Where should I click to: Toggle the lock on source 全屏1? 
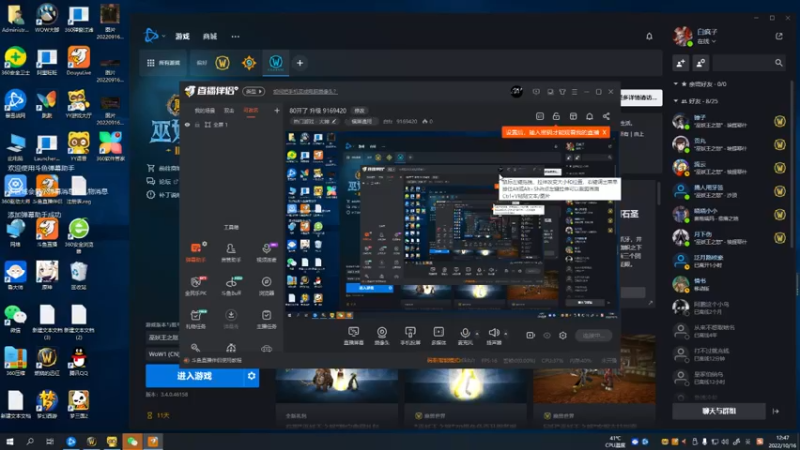coord(197,124)
